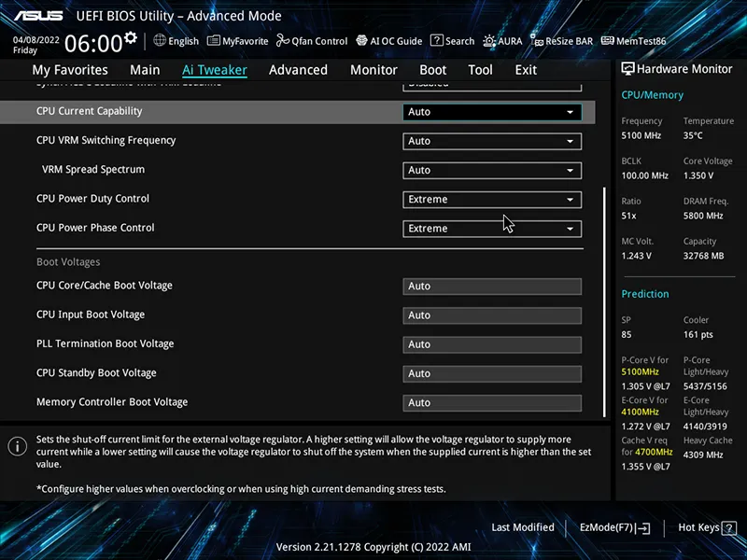Click the MyFavorite list icon
Image resolution: width=747 pixels, height=560 pixels.
[214, 41]
